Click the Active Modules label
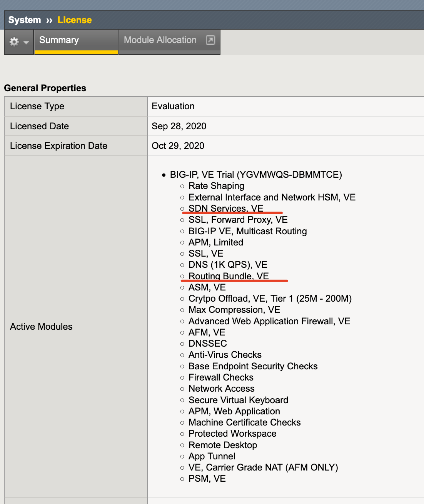This screenshot has height=504, width=424. (41, 327)
